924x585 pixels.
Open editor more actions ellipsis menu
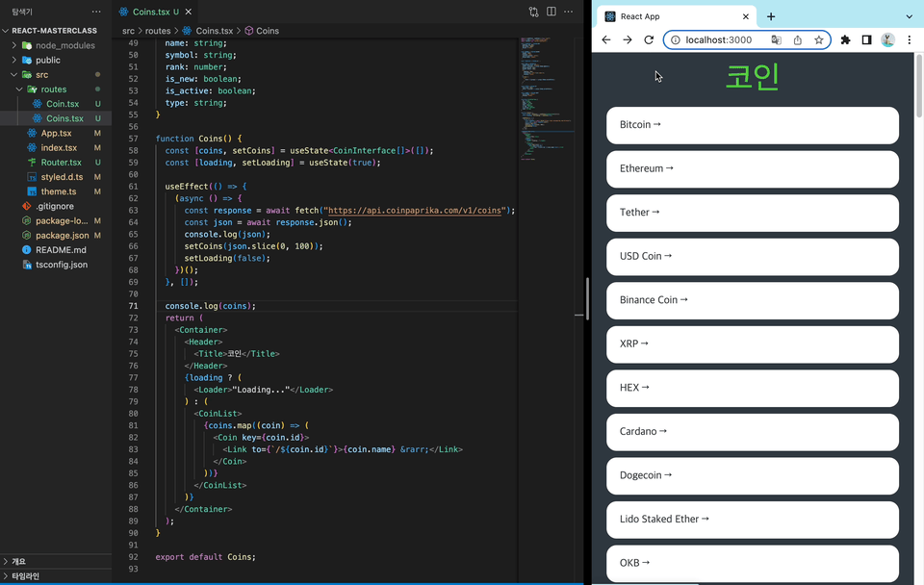pyautogui.click(x=568, y=12)
